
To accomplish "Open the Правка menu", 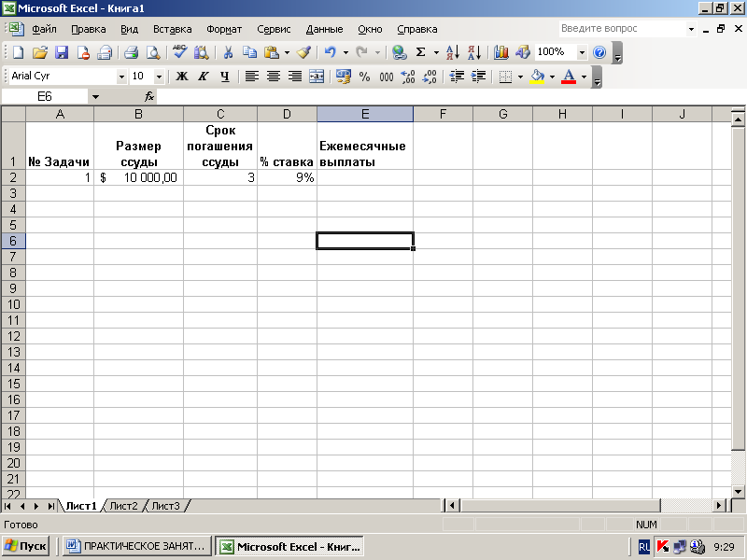I will click(x=89, y=29).
